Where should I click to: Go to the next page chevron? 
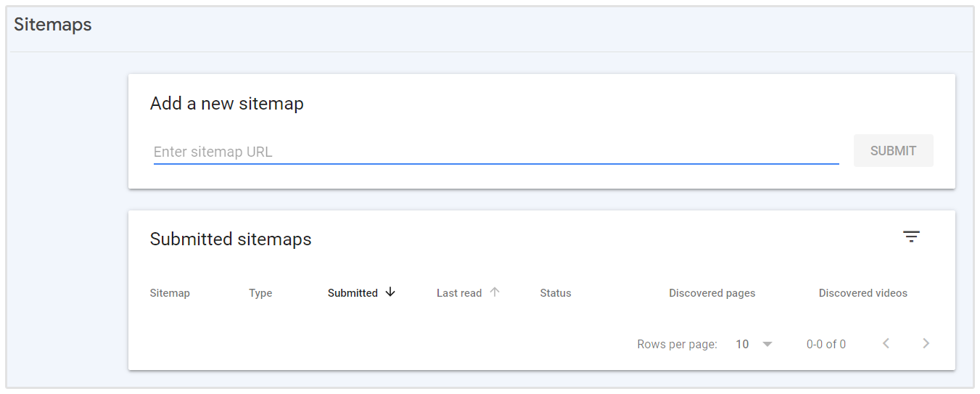[x=926, y=344]
